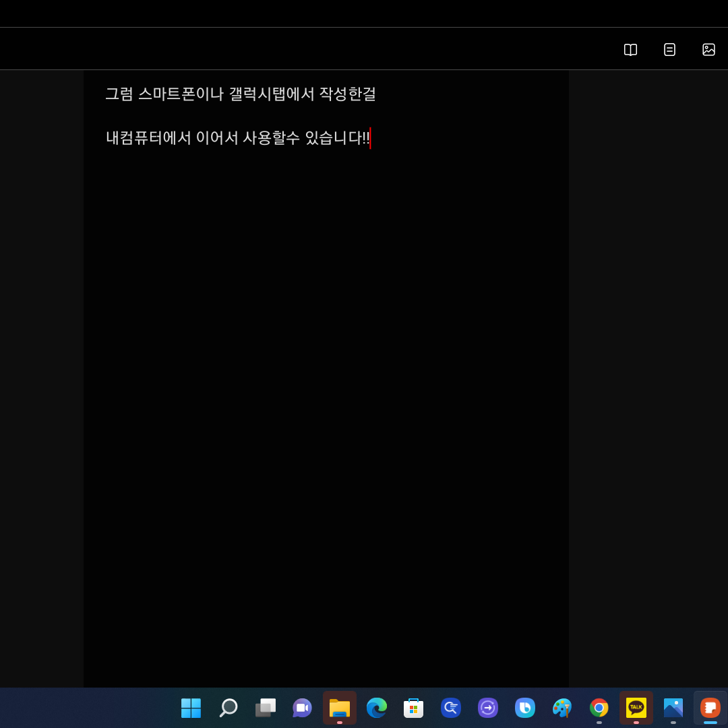Open the Gallery app from the taskbar
Viewport: 728px width, 728px height.
(673, 708)
